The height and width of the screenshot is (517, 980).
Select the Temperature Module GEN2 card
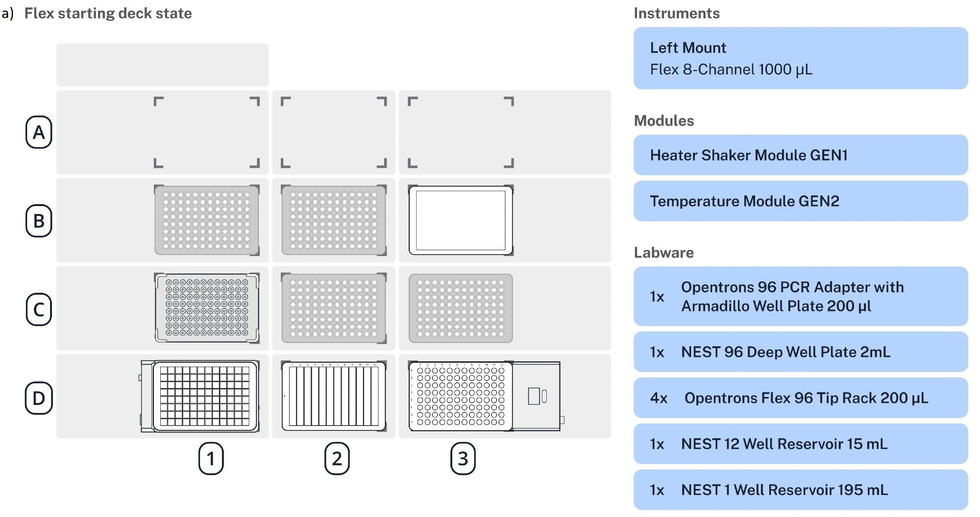coord(800,201)
